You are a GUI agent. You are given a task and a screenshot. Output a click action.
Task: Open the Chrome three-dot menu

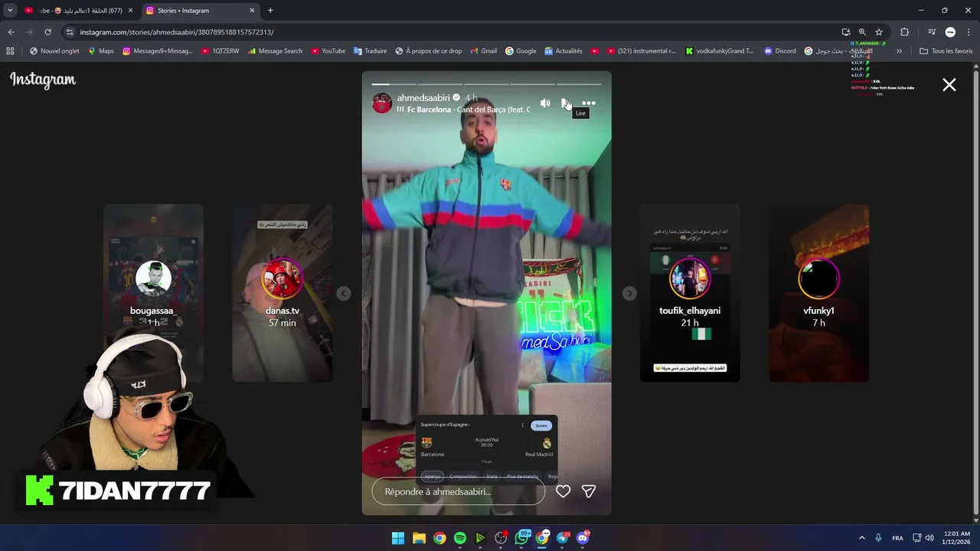coord(969,32)
